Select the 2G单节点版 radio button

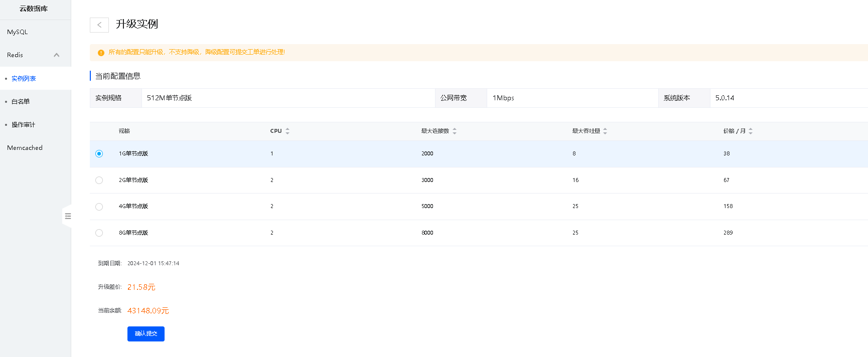click(x=99, y=180)
